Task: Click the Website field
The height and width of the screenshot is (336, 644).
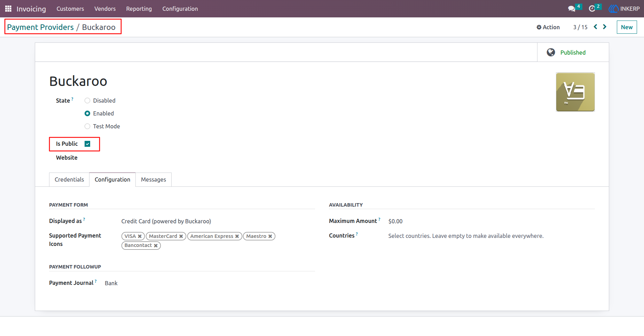Action: click(x=67, y=158)
